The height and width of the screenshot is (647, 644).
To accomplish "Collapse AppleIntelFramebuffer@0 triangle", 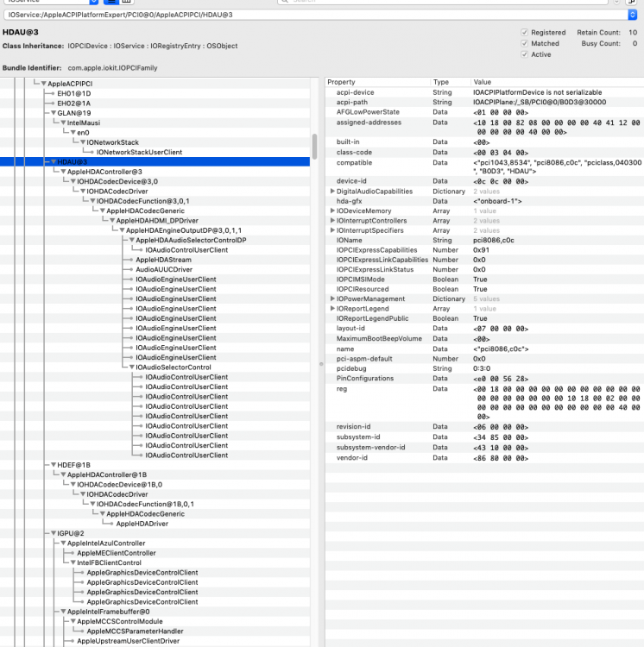I will (63, 612).
